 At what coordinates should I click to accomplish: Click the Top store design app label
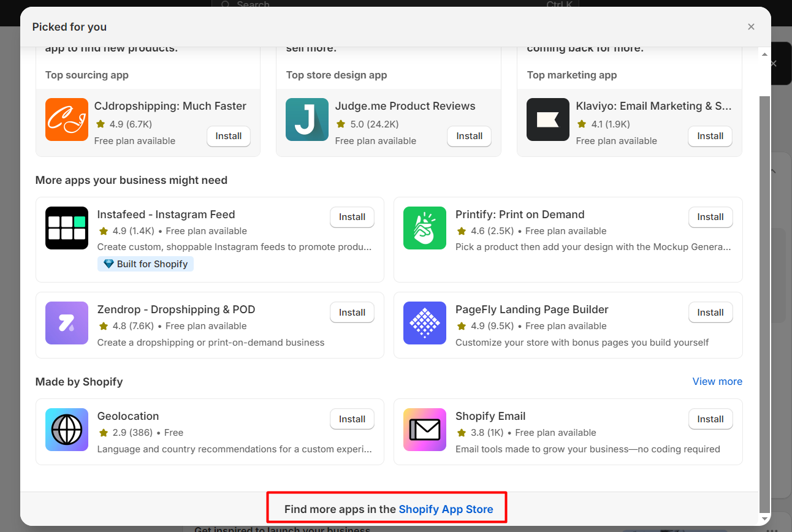click(x=337, y=75)
